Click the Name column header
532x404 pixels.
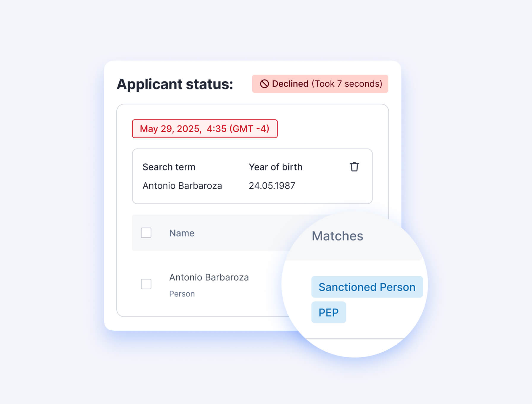(x=182, y=233)
